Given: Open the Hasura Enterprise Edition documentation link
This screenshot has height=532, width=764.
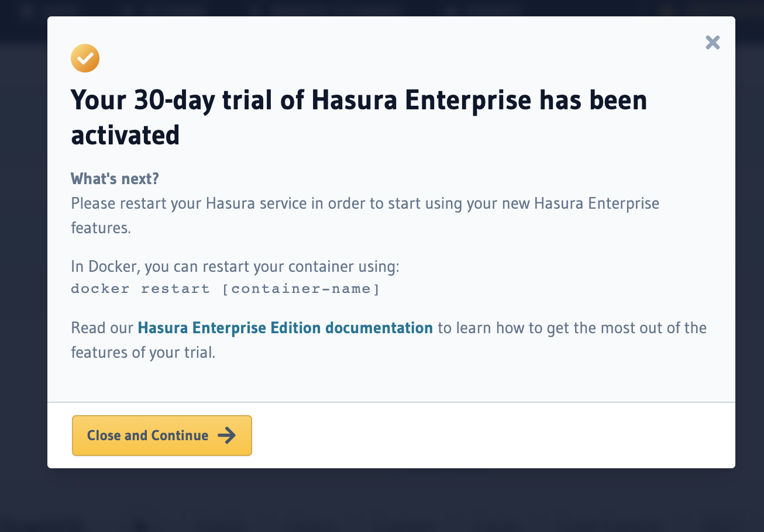Looking at the screenshot, I should 285,327.
